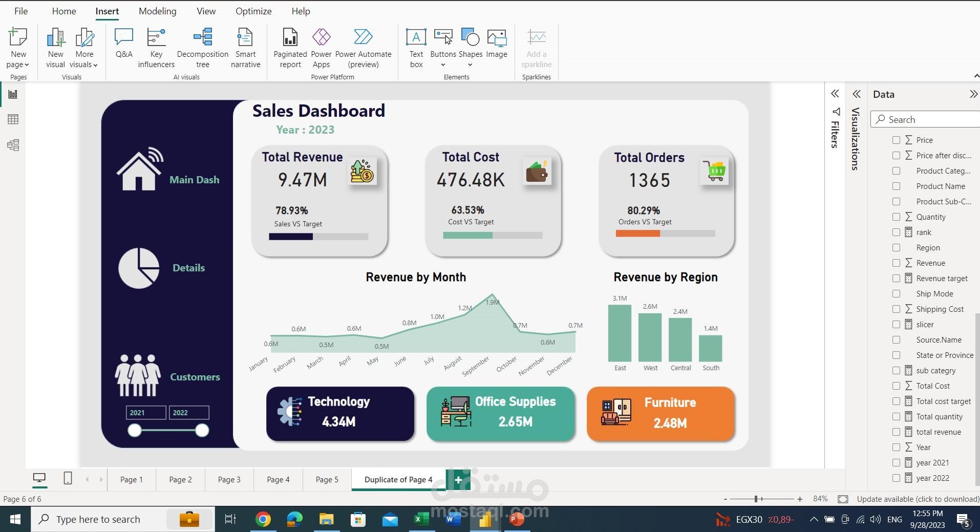Switch to Table view in left sidebar
This screenshot has height=532, width=980.
(x=13, y=119)
